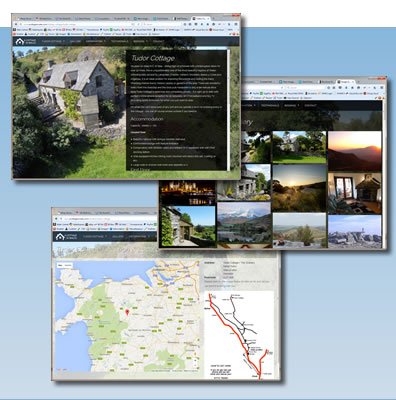Select the Map view button on the Google map

(x=60, y=265)
